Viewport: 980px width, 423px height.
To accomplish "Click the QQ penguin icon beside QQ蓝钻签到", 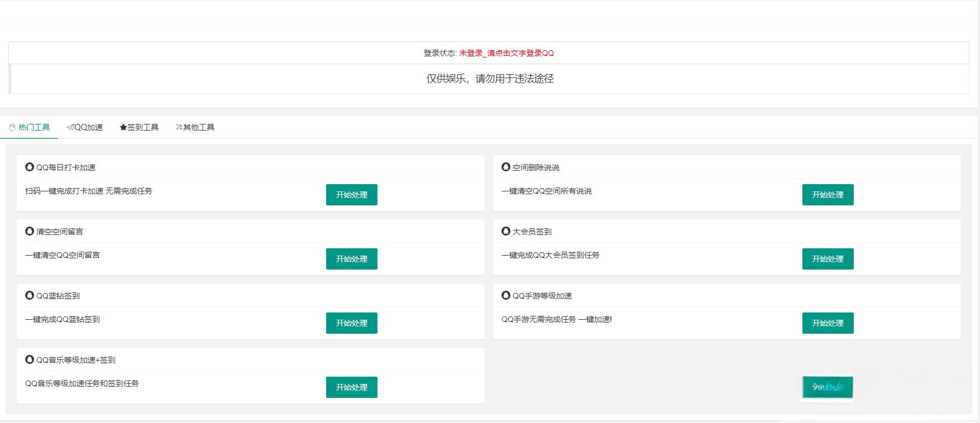I will [x=30, y=295].
